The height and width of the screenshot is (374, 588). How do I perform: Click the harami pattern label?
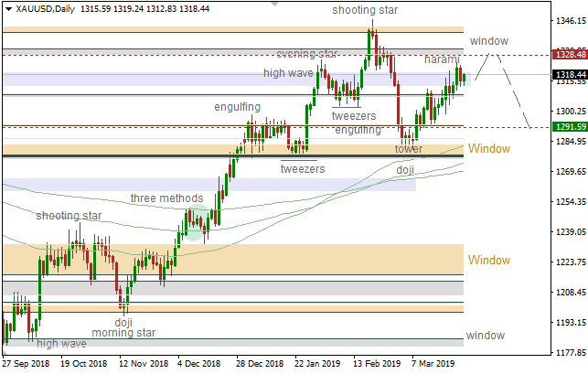tap(444, 59)
